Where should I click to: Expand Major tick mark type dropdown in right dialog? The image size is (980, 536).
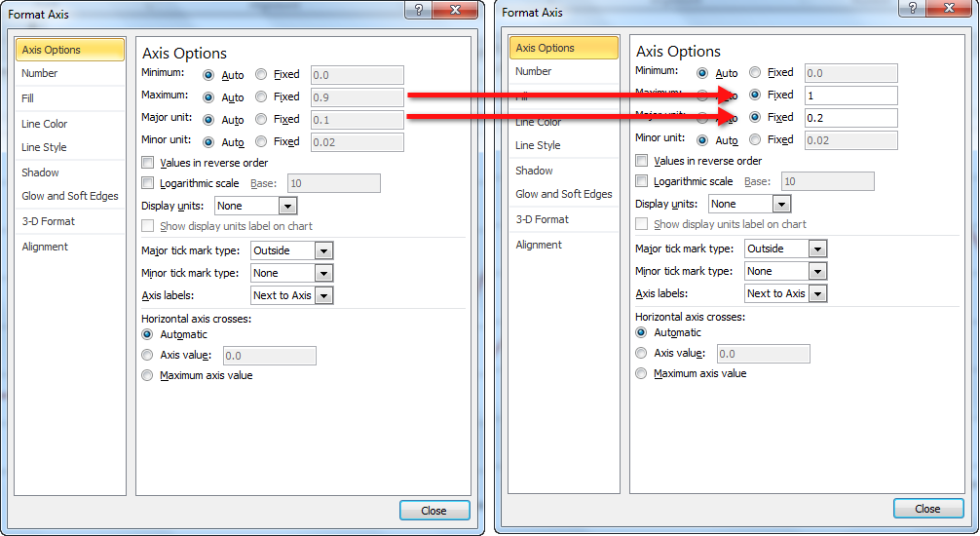point(817,249)
